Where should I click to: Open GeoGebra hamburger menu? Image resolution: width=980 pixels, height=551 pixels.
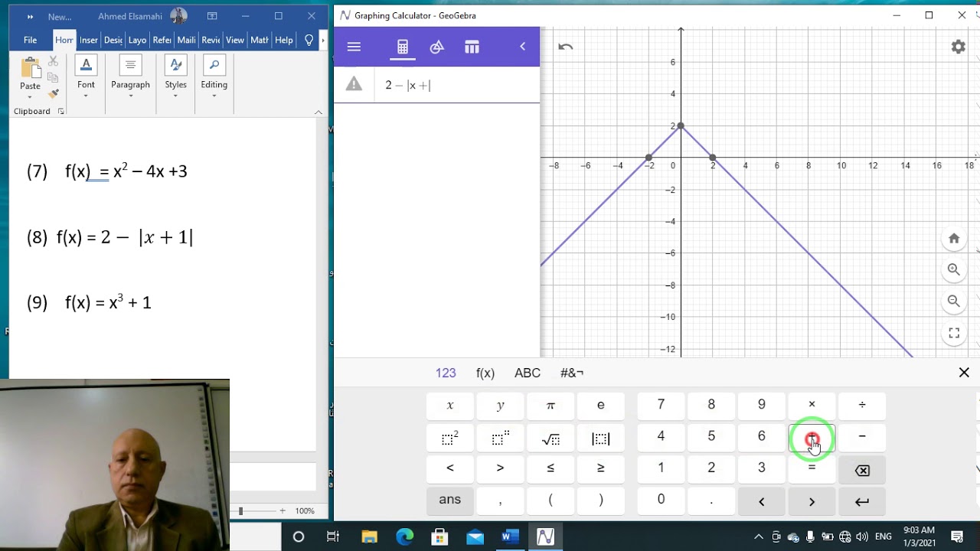click(x=354, y=47)
